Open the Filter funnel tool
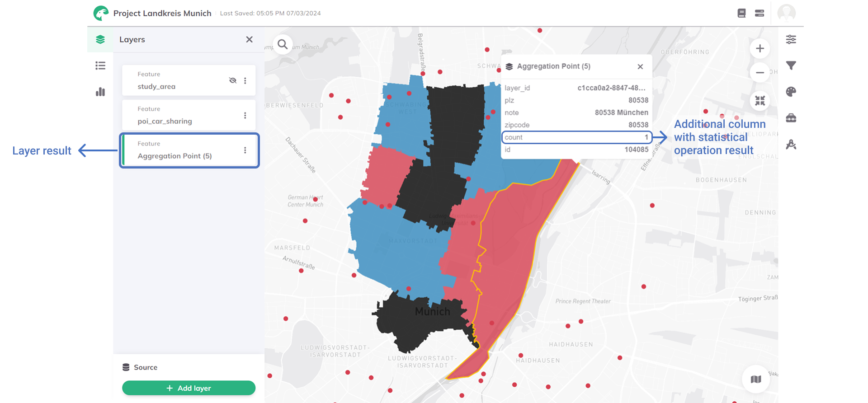 tap(791, 66)
